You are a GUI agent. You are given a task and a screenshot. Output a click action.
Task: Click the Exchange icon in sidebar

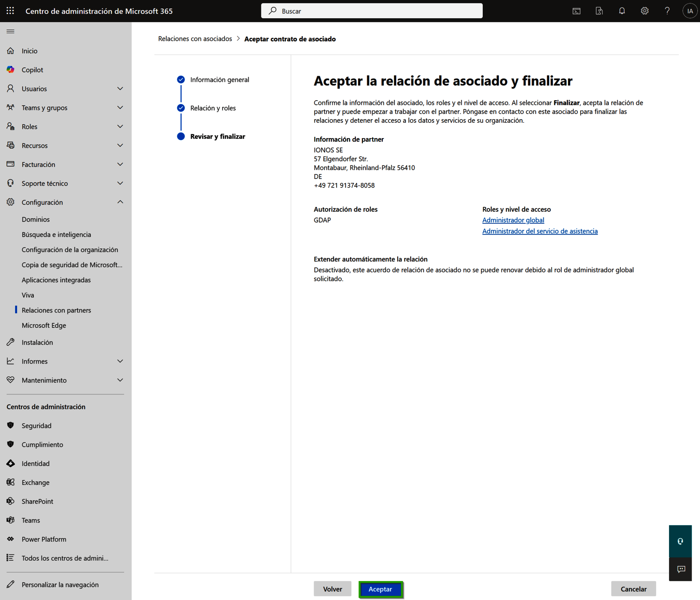[x=11, y=482]
